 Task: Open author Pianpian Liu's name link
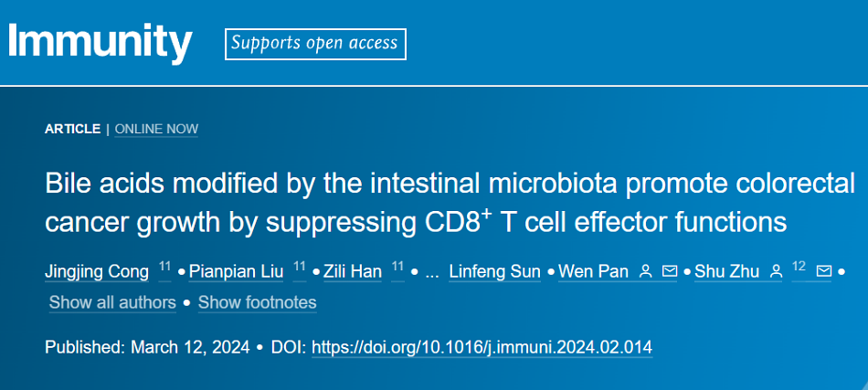[238, 271]
